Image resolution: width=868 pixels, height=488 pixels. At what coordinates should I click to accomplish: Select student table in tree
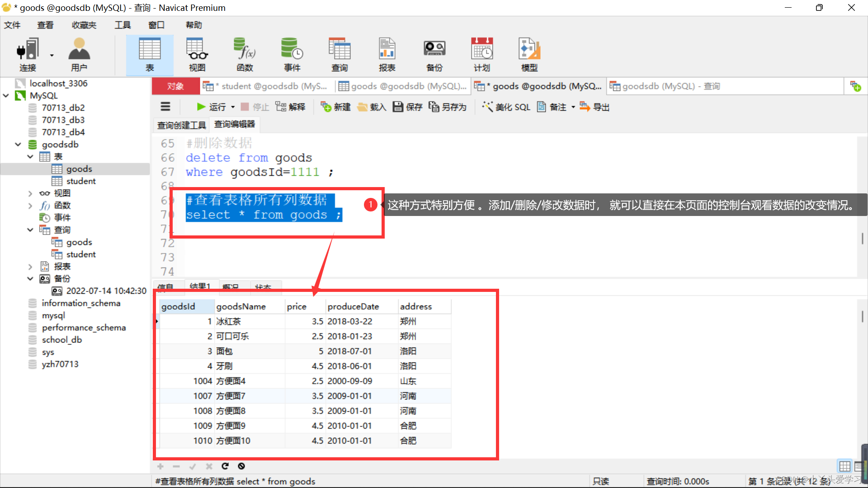coord(81,181)
